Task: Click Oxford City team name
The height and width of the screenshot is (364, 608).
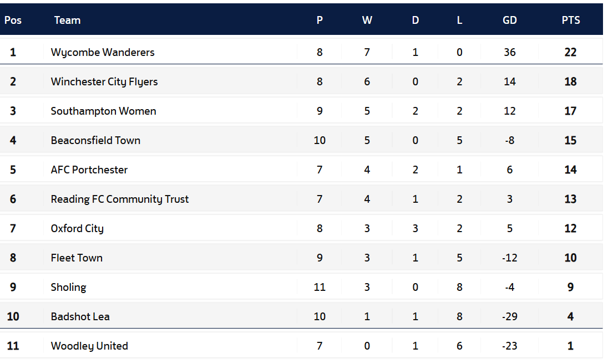Action: pyautogui.click(x=77, y=228)
